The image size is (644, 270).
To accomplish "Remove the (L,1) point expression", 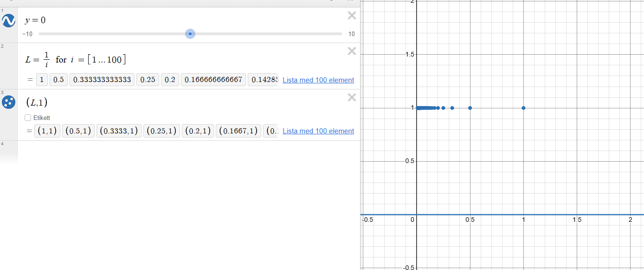I will tap(352, 97).
